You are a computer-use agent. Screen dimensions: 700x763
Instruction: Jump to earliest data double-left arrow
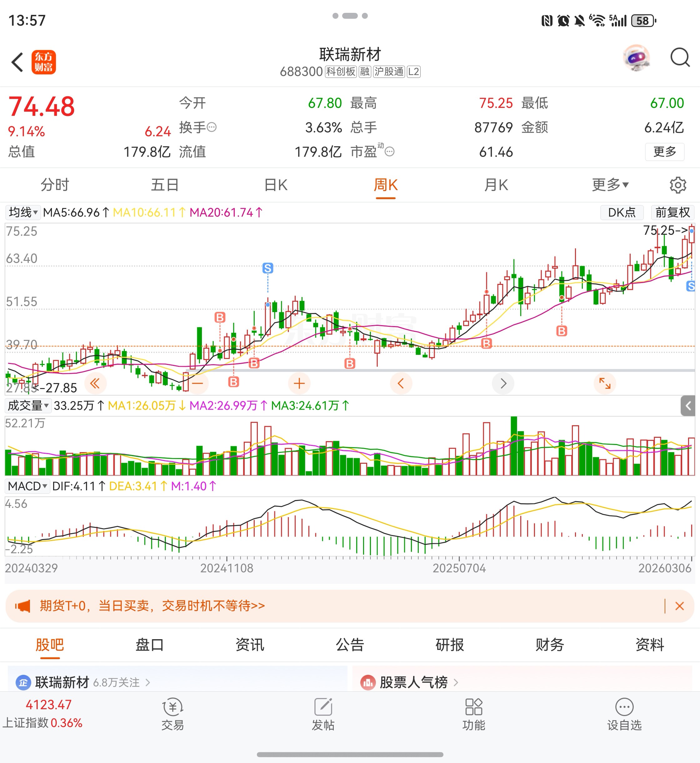coord(95,383)
